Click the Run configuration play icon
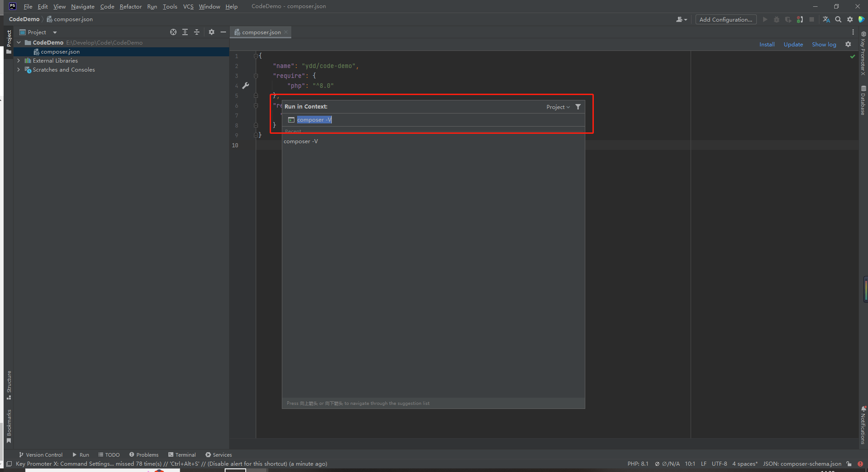The height and width of the screenshot is (472, 868). pyautogui.click(x=764, y=19)
